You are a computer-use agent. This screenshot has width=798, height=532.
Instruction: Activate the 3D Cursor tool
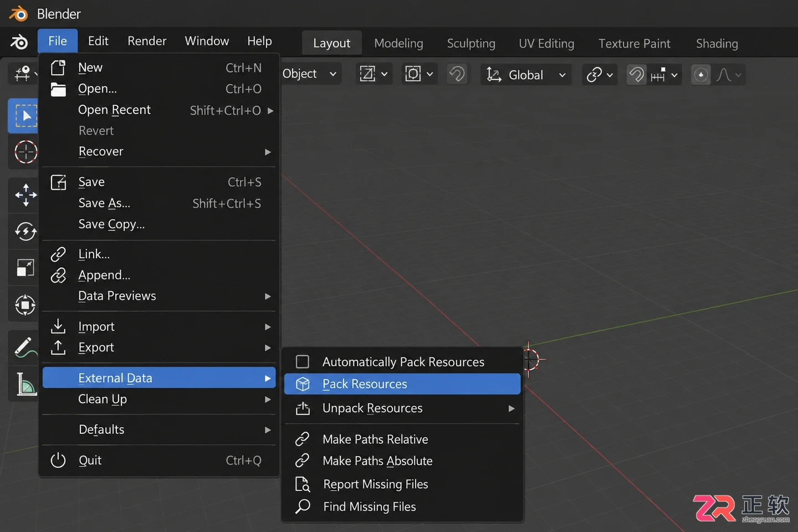25,152
